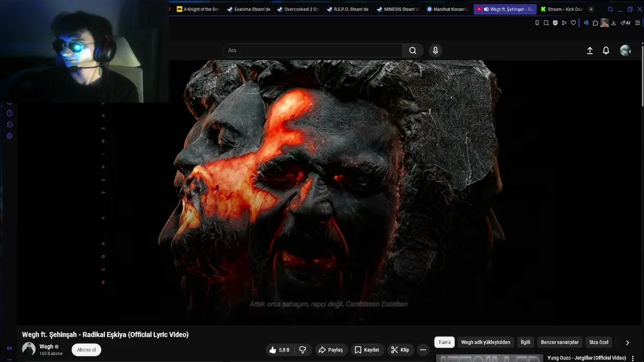The width and height of the screenshot is (644, 362).
Task: Click the Ara search input field
Action: 312,50
